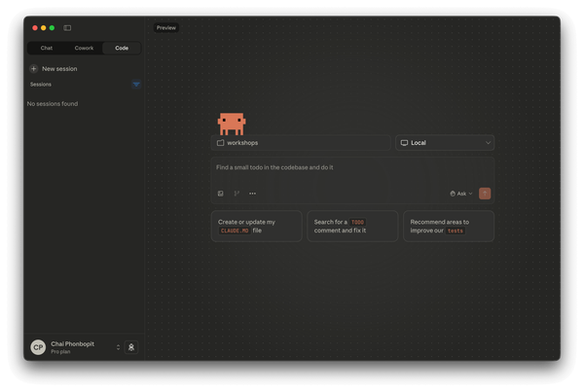Viewport: 584px width, 392px height.
Task: Select the Code tab
Action: [122, 48]
